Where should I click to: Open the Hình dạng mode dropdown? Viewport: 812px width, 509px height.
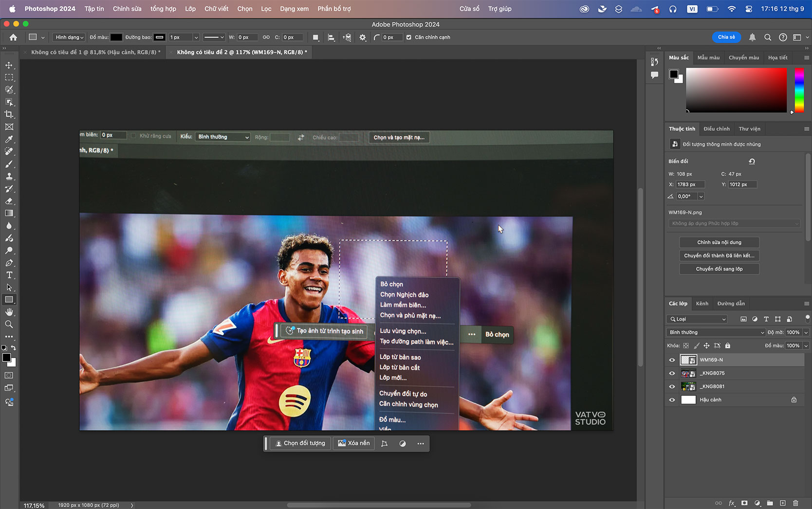click(69, 37)
